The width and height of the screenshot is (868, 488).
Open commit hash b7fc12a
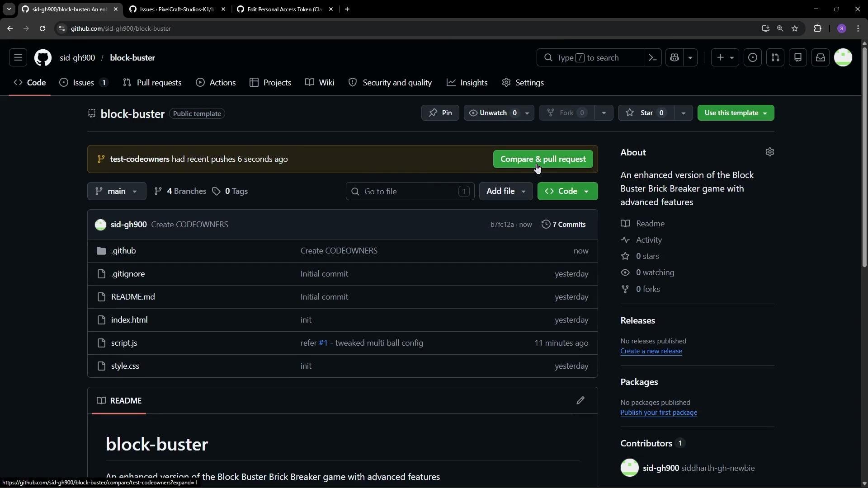click(502, 225)
